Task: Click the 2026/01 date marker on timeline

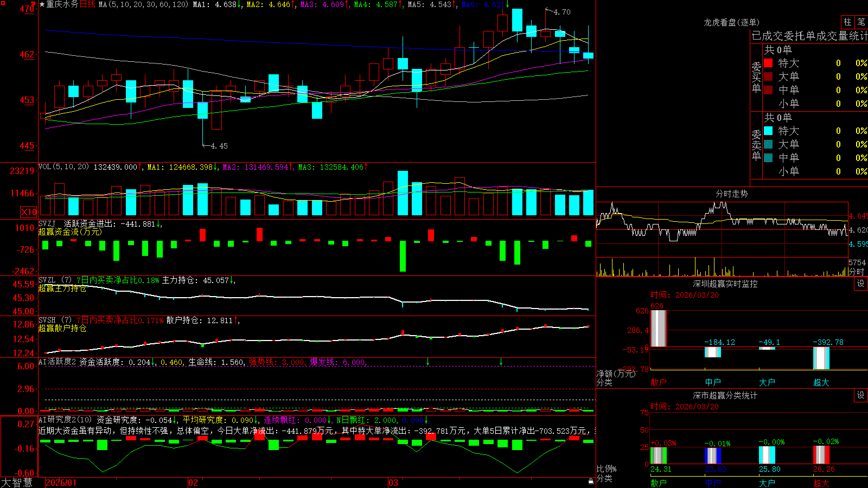Action: [x=61, y=483]
